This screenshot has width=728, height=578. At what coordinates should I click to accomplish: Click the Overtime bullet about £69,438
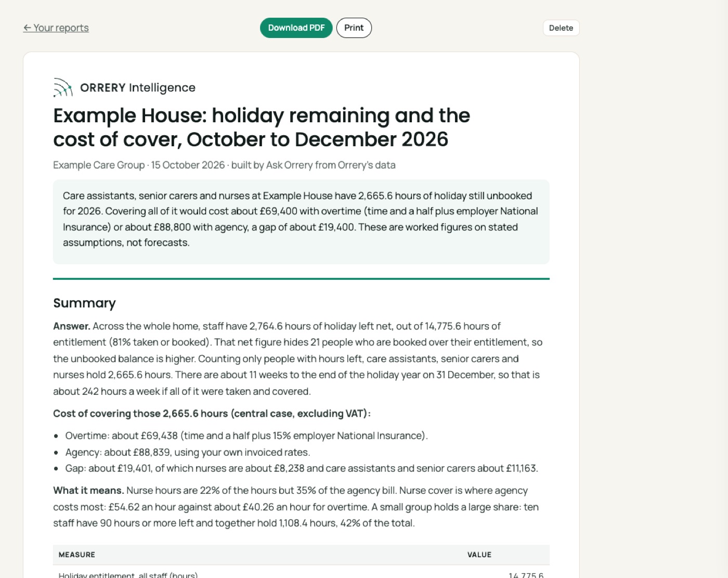pyautogui.click(x=246, y=436)
